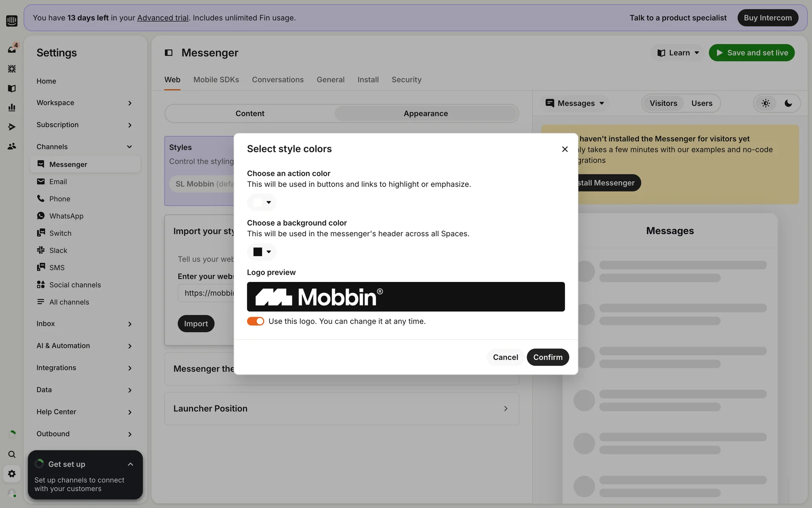This screenshot has height=508, width=812.
Task: Open the Outbound paper plane icon
Action: click(x=12, y=127)
